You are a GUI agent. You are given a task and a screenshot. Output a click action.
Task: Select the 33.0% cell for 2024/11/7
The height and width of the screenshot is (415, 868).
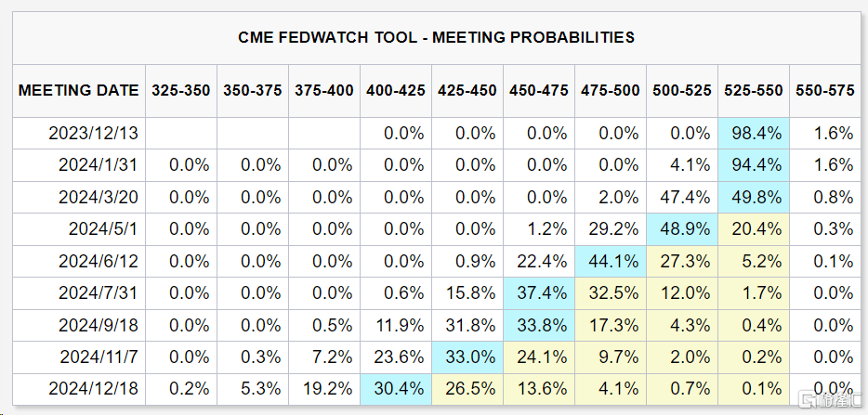tap(467, 357)
